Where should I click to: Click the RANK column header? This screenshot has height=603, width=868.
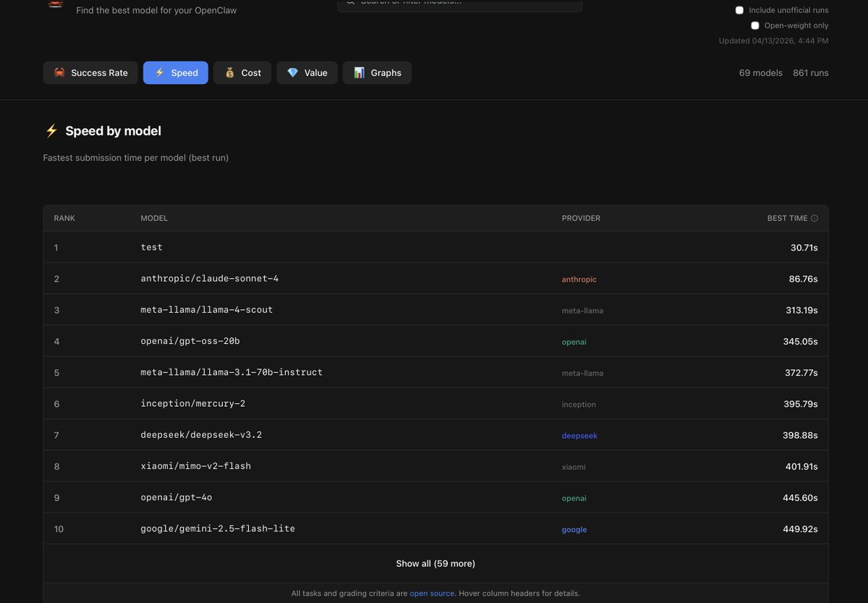(64, 218)
